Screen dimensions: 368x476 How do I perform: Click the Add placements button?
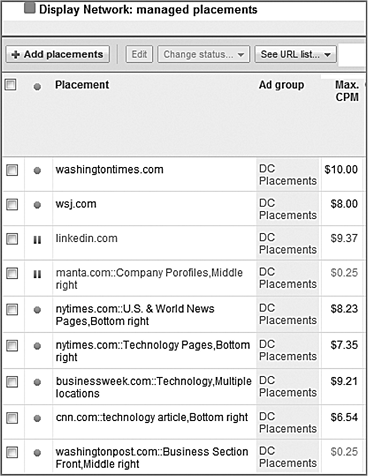click(58, 54)
